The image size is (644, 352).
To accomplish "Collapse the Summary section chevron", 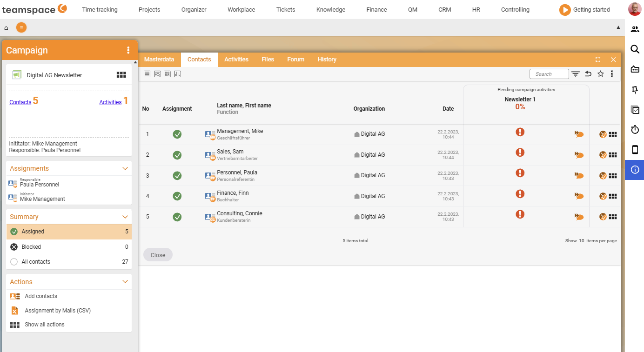I will pos(125,217).
